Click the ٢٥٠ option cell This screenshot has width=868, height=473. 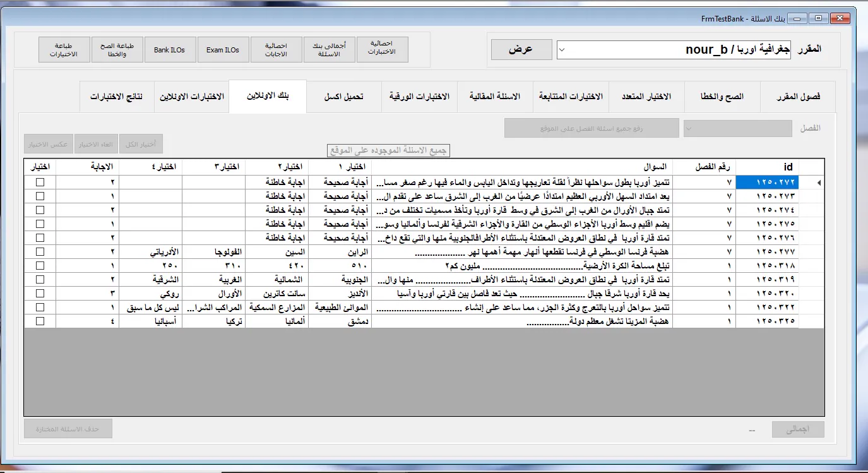point(151,265)
